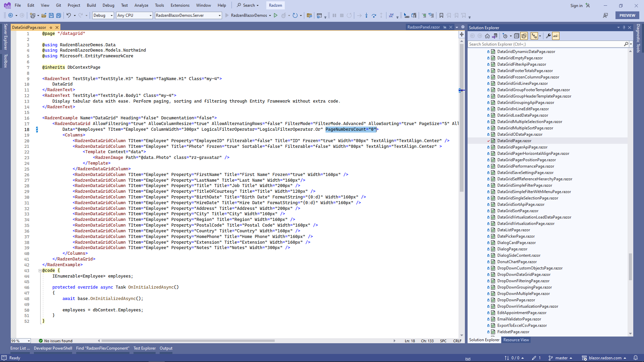Click the editor vertical scrollbar thumb
The width and height of the screenshot is (644, 362).
462,117
